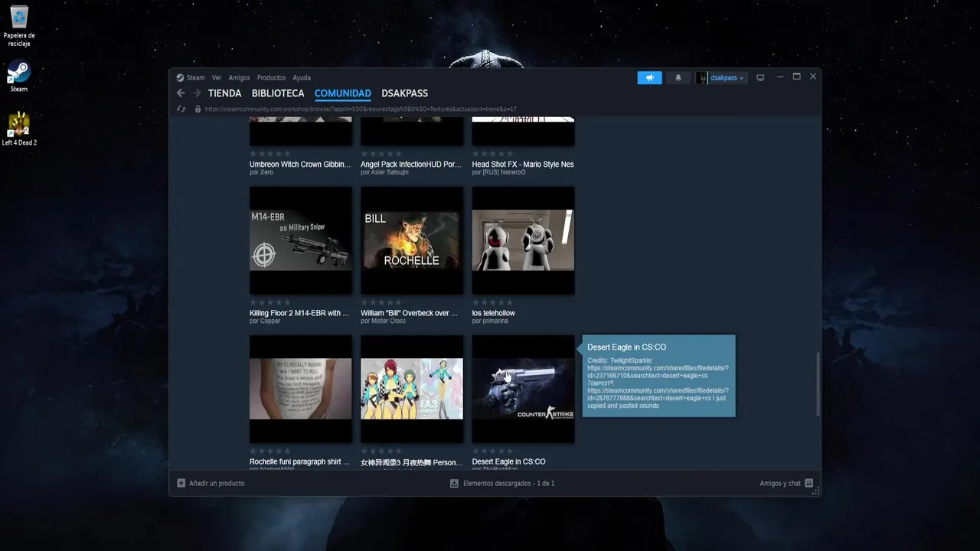
Task: Reload the page with the refresh icon
Action: (181, 109)
